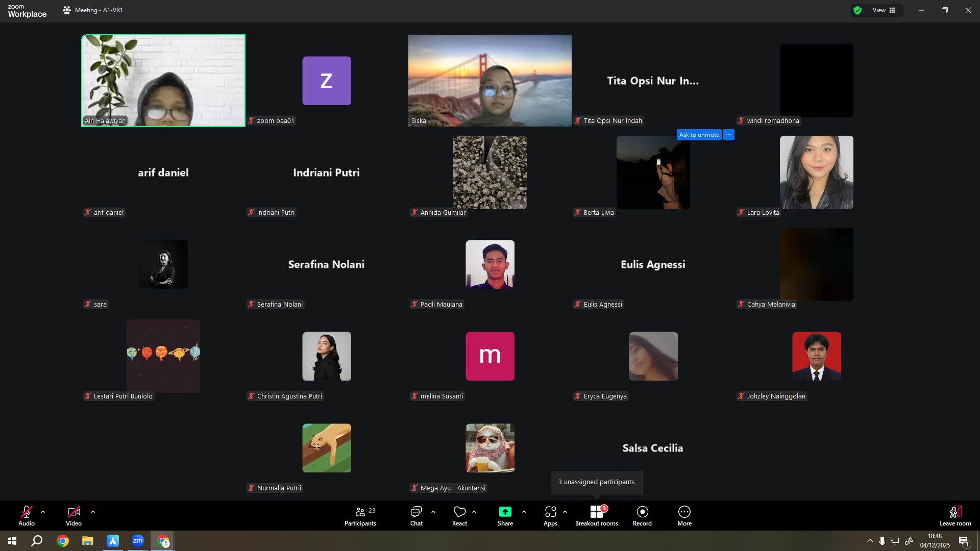Viewport: 980px width, 551px height.
Task: Open Google Chrome from the taskbar
Action: (x=63, y=541)
